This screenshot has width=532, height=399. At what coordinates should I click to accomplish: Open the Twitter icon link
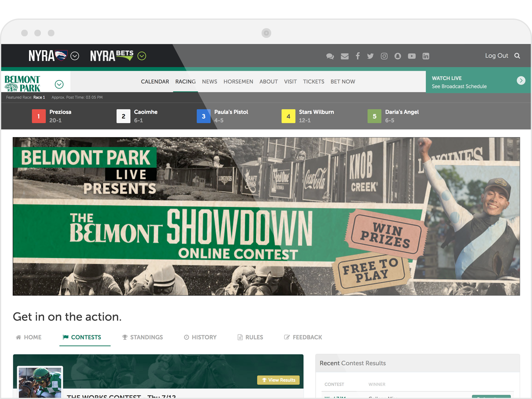pos(370,56)
